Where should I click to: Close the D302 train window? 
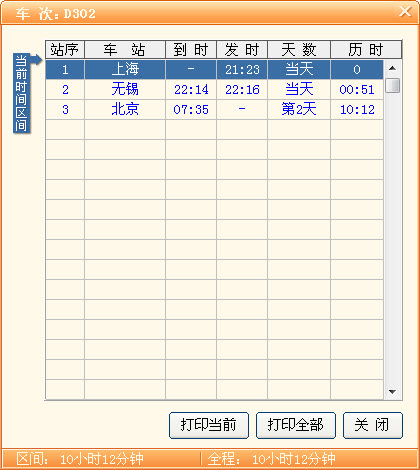point(405,11)
